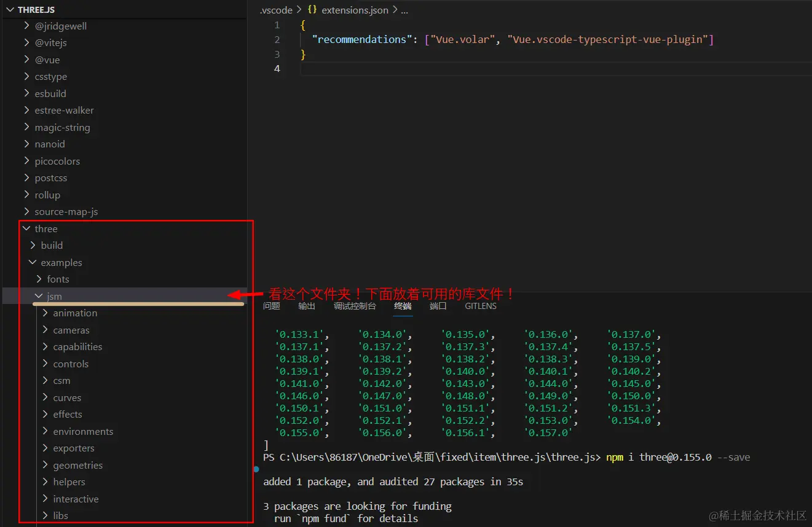Switch to the 问题 panel tab
812x527 pixels.
pyautogui.click(x=272, y=306)
